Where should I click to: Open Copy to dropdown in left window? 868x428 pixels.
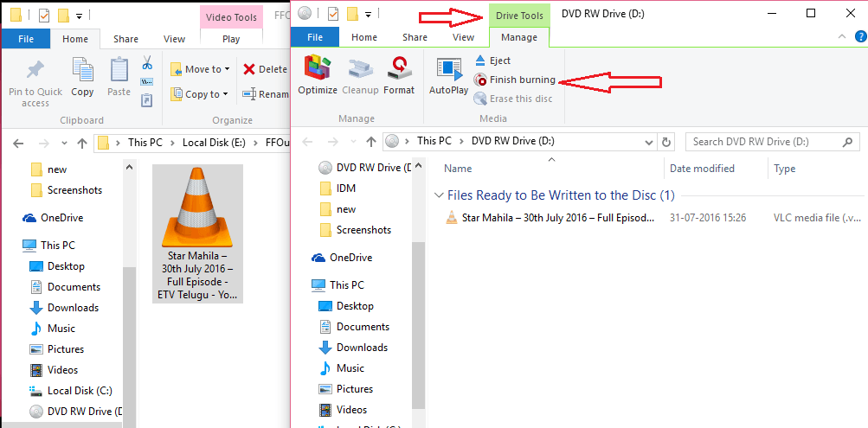pos(199,94)
